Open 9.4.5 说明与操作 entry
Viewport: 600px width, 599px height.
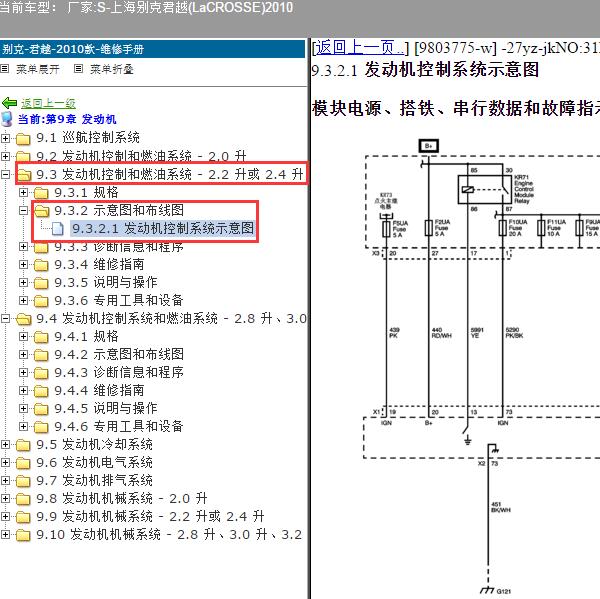coord(106,408)
